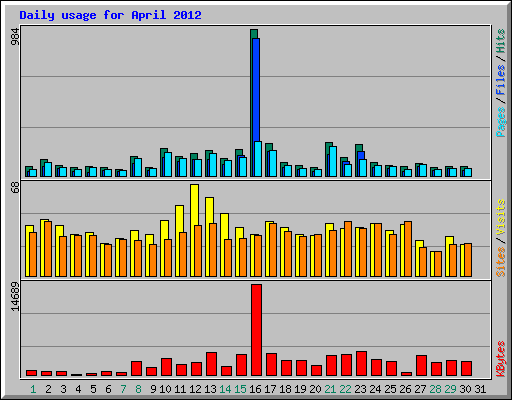Click day label 25 on the x-axis

(390, 389)
